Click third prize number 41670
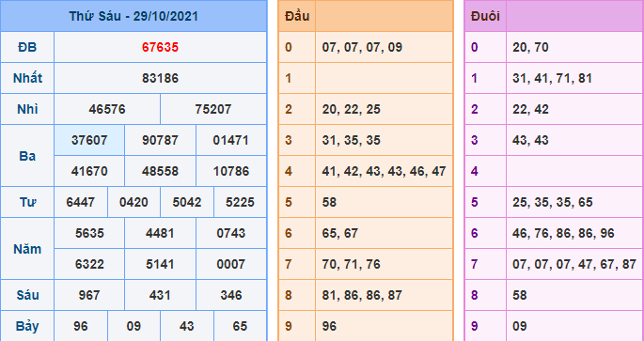This screenshot has height=341, width=644. click(x=89, y=171)
